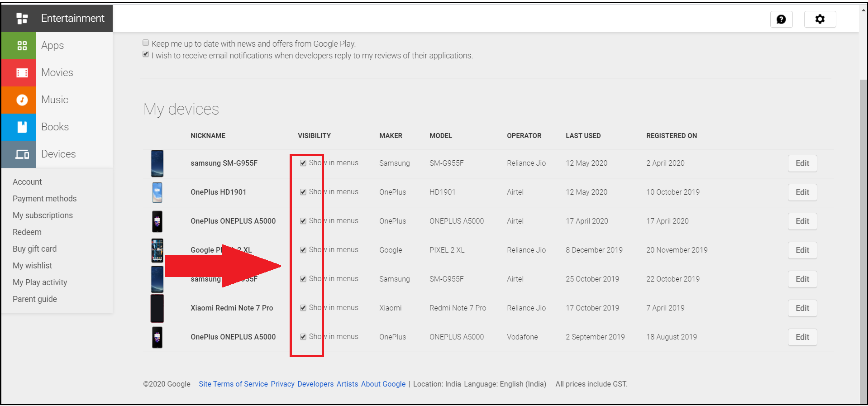Edit the OnePlus A5000 Vodafone device

(x=802, y=337)
